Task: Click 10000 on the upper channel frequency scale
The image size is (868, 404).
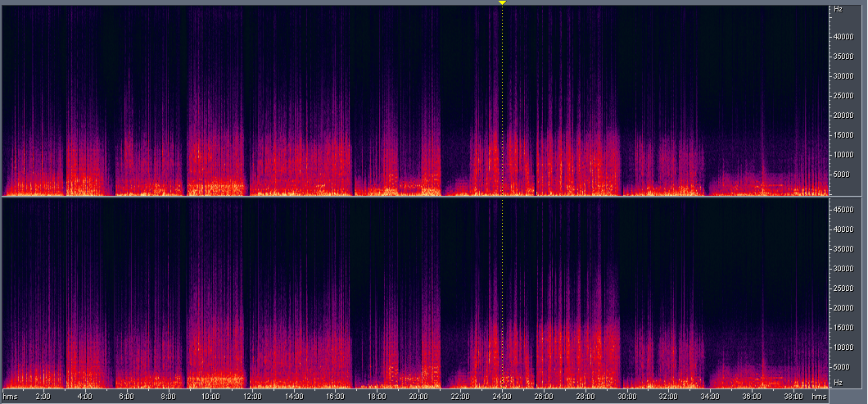Action: [843, 155]
